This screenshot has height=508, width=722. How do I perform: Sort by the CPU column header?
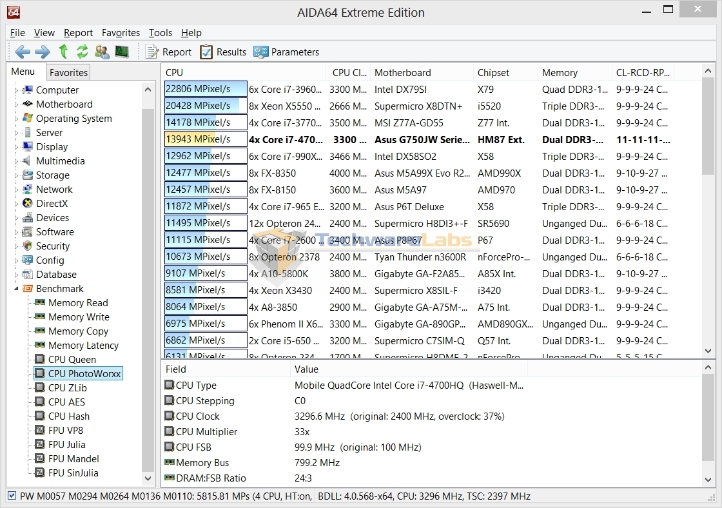[244, 72]
